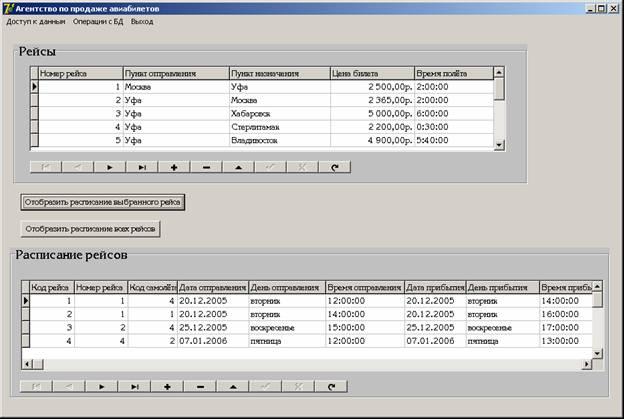Click next record arrow in Рейсы navigator

(x=109, y=167)
